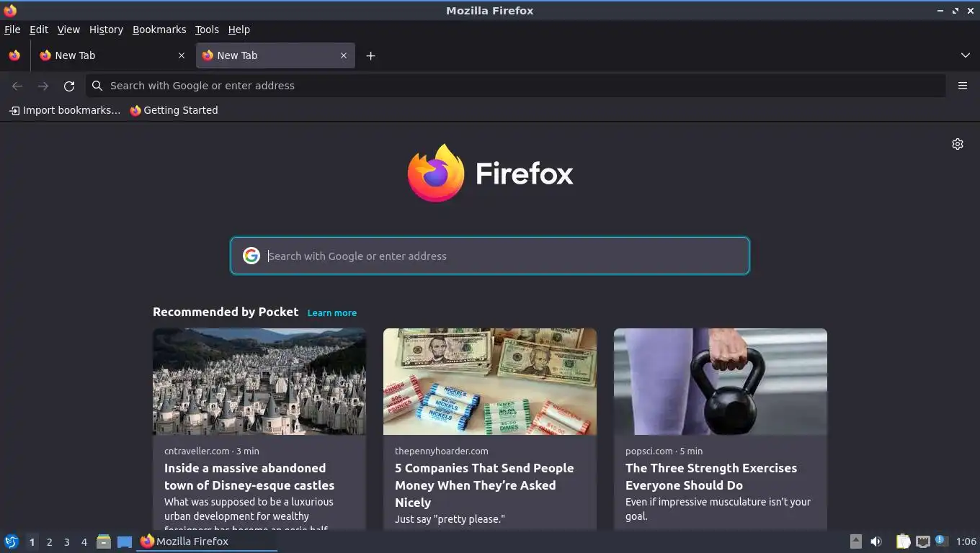The width and height of the screenshot is (980, 553).
Task: Reload the current page
Action: tap(69, 86)
